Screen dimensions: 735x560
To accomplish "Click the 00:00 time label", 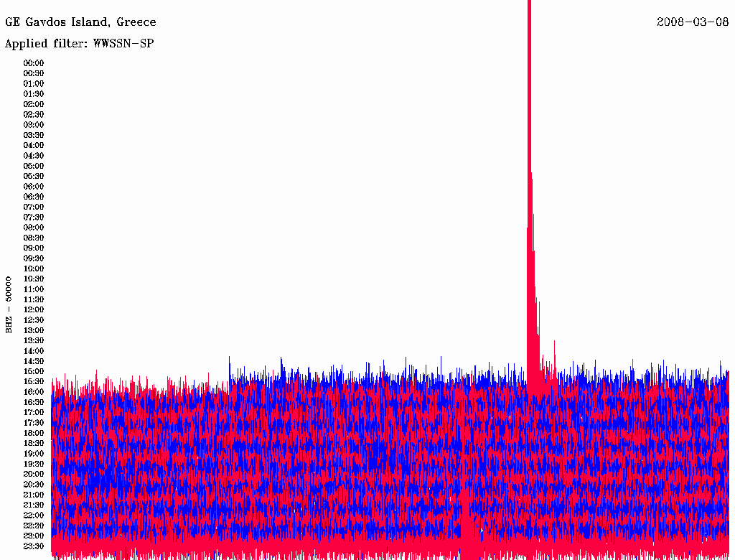I will coord(34,63).
